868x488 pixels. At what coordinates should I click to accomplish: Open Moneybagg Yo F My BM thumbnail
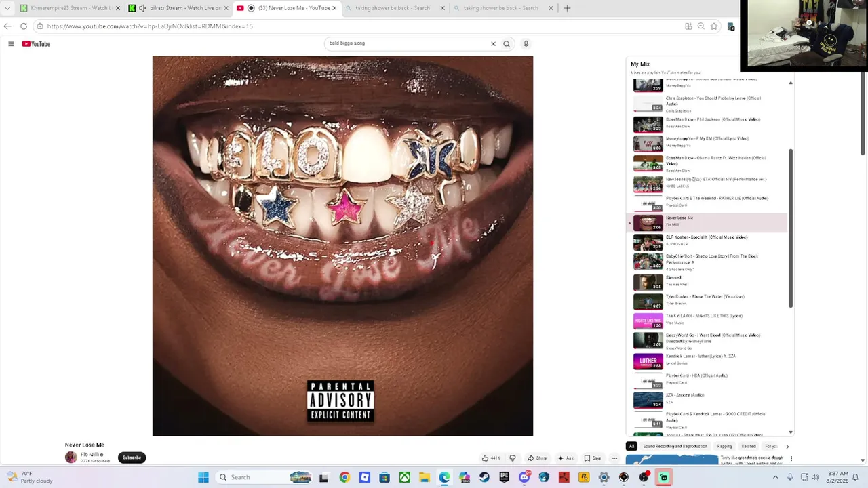click(648, 144)
